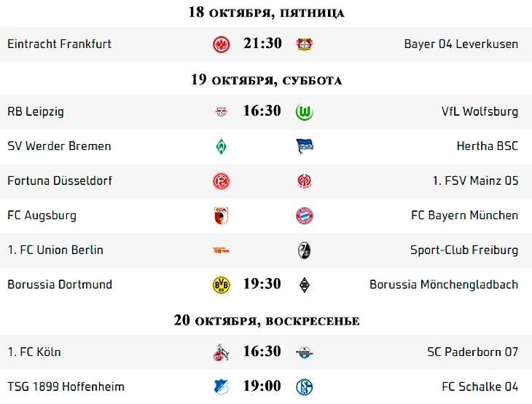Select the Werder Bremen diamond crest
The image size is (532, 404).
222,146
